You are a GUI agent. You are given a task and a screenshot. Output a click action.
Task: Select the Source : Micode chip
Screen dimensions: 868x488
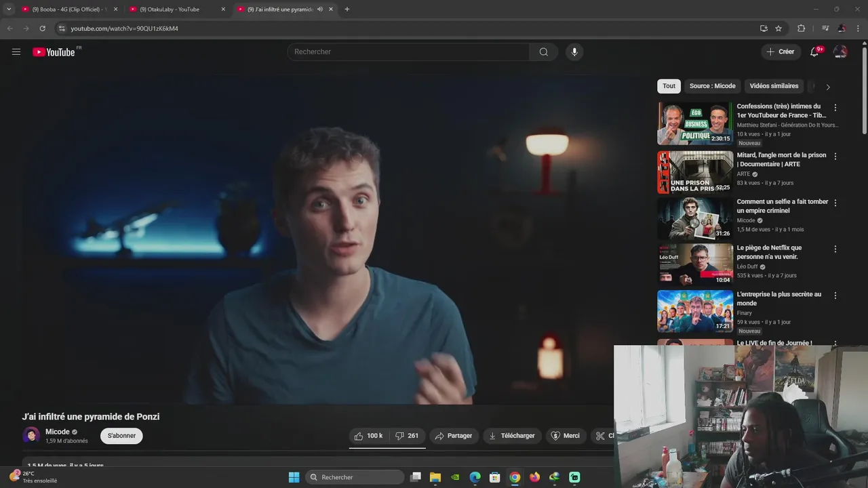(x=712, y=86)
